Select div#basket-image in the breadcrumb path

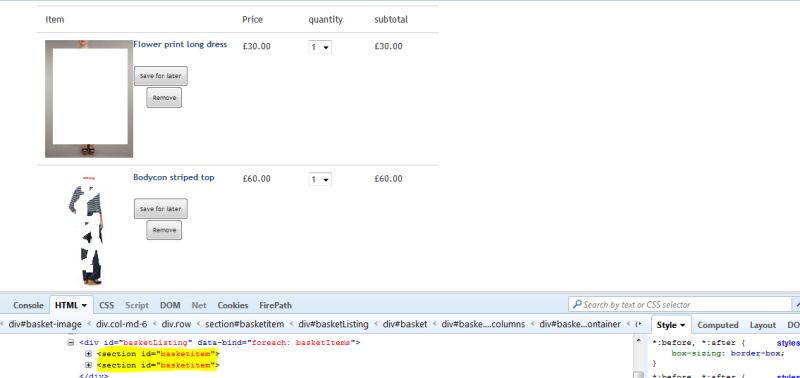(x=45, y=324)
